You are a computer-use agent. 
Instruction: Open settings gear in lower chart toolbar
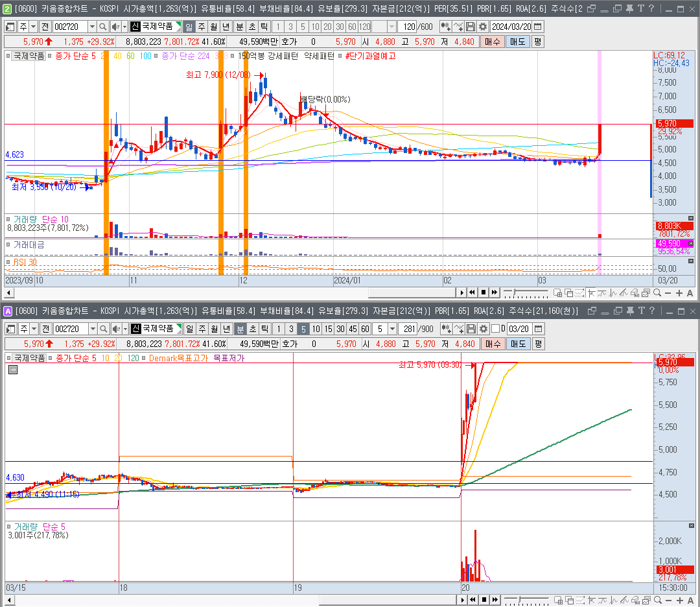click(x=484, y=329)
